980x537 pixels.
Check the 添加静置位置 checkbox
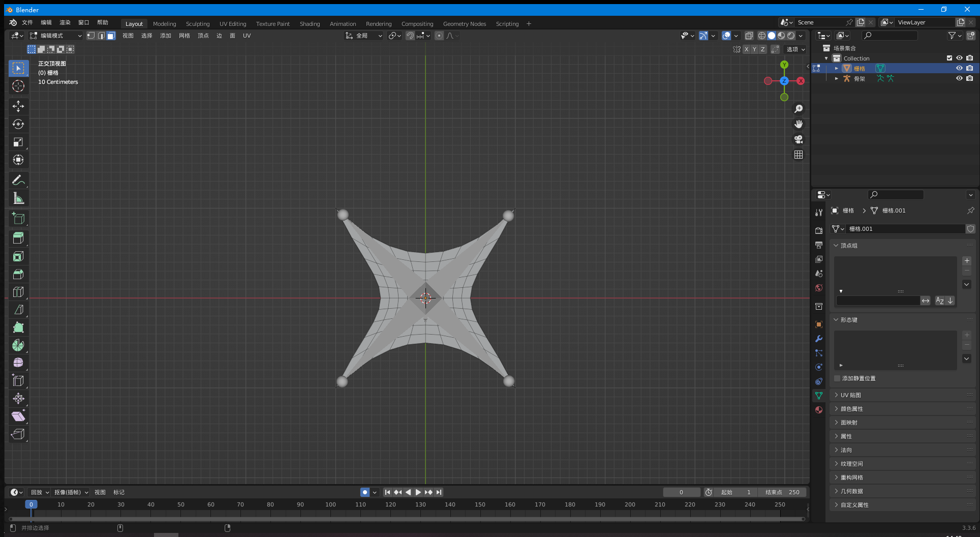837,378
